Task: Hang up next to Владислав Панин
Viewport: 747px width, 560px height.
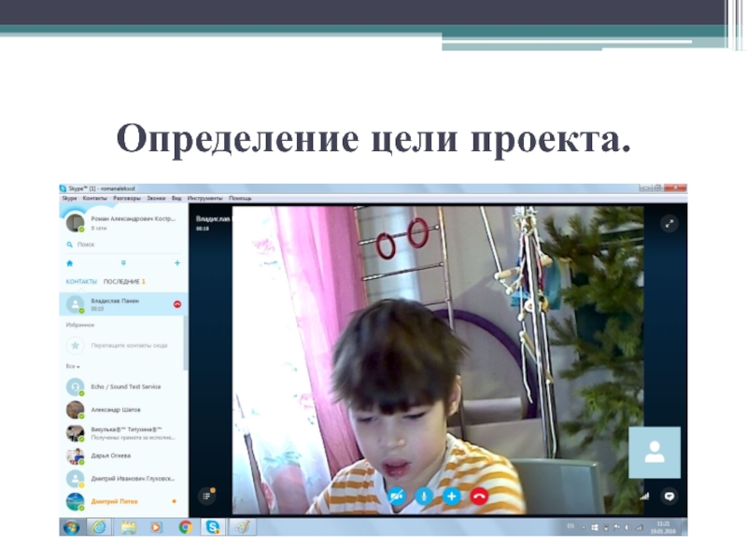Action: [x=177, y=304]
